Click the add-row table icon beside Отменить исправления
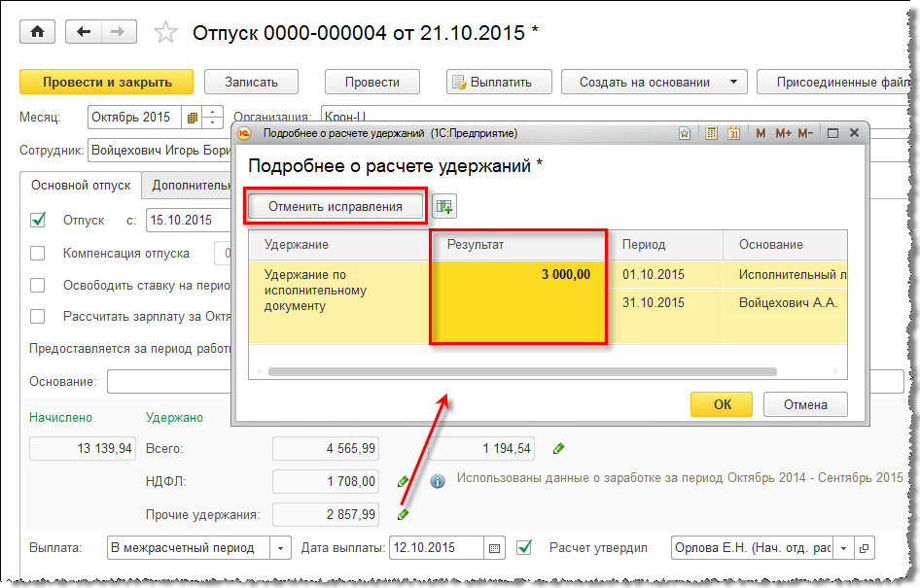This screenshot has width=920, height=588. [444, 206]
